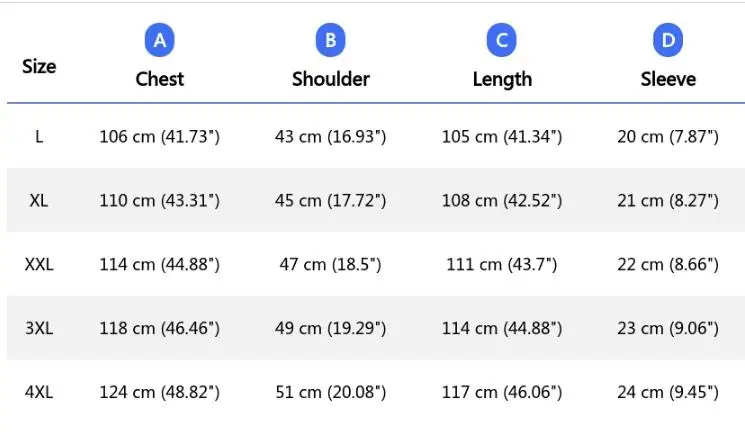Click the blue A circle icon

(159, 41)
